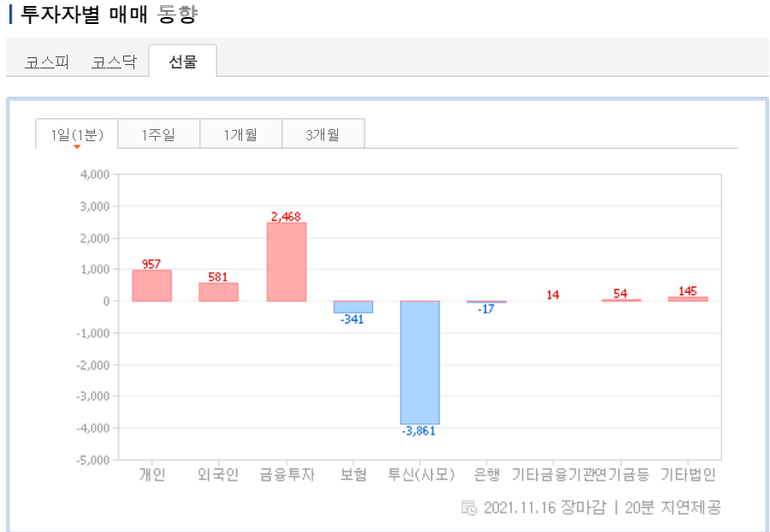Click the clock icon beside 2021.11.16
The width and height of the screenshot is (770, 532).
pos(469,507)
